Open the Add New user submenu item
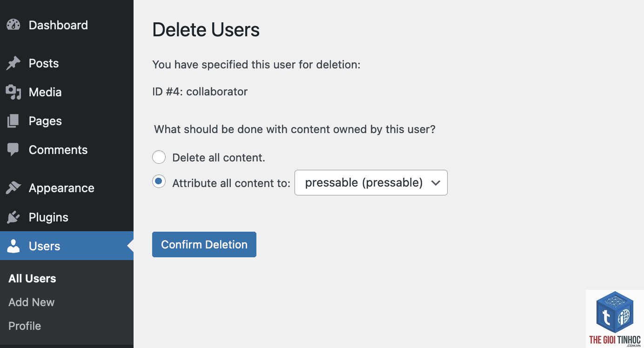Viewport: 644px width, 348px height. (x=32, y=302)
